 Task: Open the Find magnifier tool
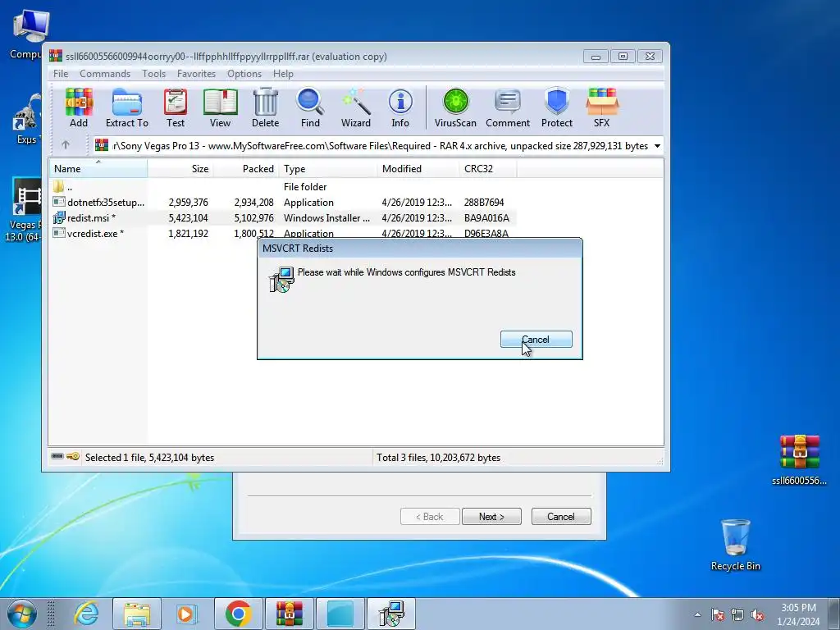(x=310, y=107)
